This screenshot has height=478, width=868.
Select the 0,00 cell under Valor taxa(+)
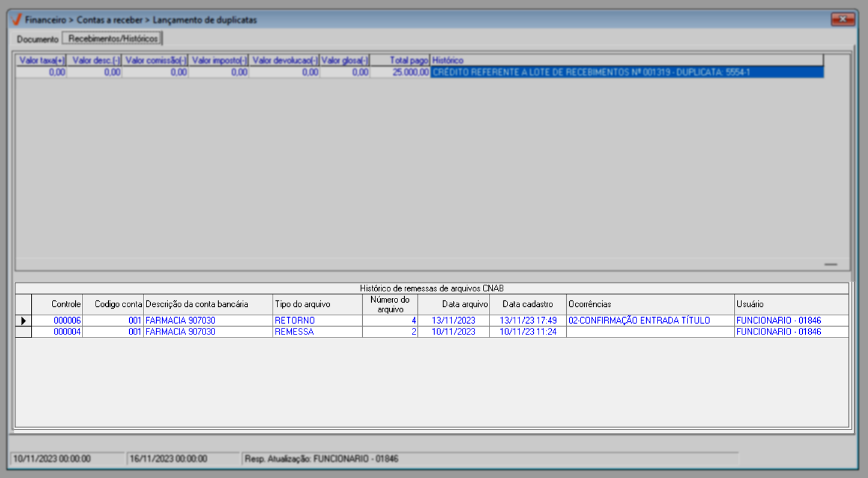(41, 72)
